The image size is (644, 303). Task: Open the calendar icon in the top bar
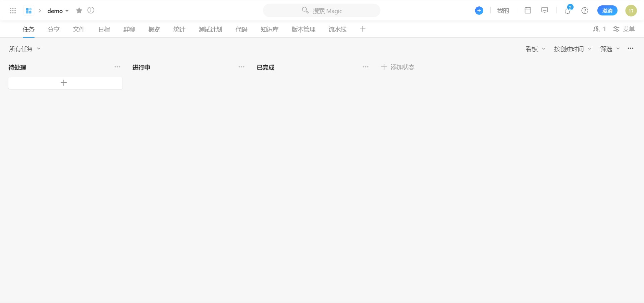point(528,10)
